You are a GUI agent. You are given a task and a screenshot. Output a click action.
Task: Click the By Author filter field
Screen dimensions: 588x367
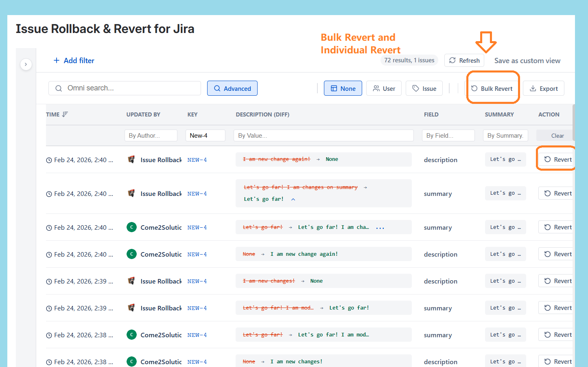[x=151, y=136]
